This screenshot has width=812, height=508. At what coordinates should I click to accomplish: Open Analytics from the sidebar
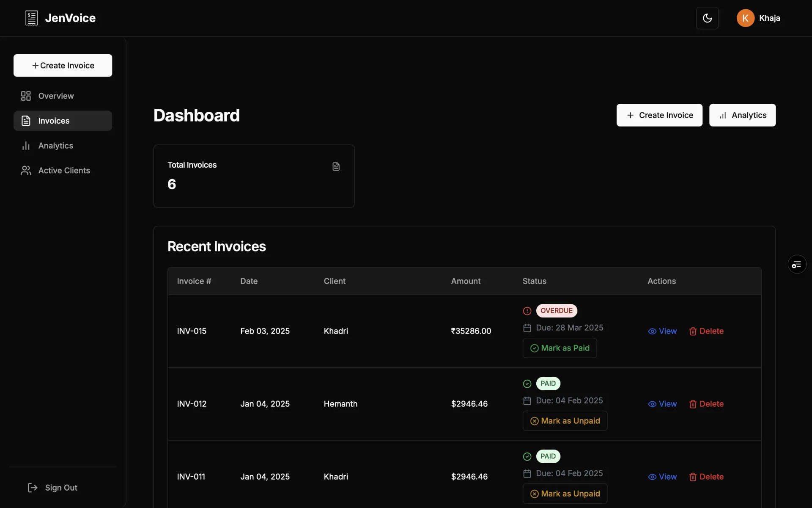tap(55, 146)
